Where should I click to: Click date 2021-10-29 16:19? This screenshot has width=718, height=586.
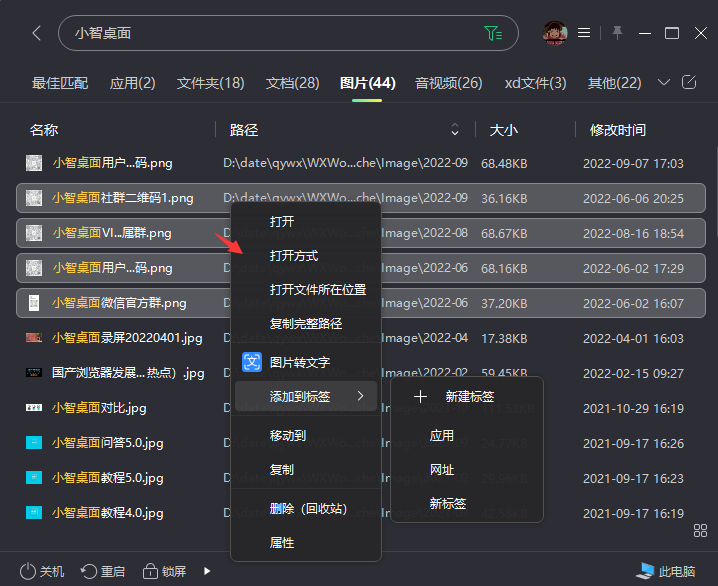pyautogui.click(x=633, y=408)
